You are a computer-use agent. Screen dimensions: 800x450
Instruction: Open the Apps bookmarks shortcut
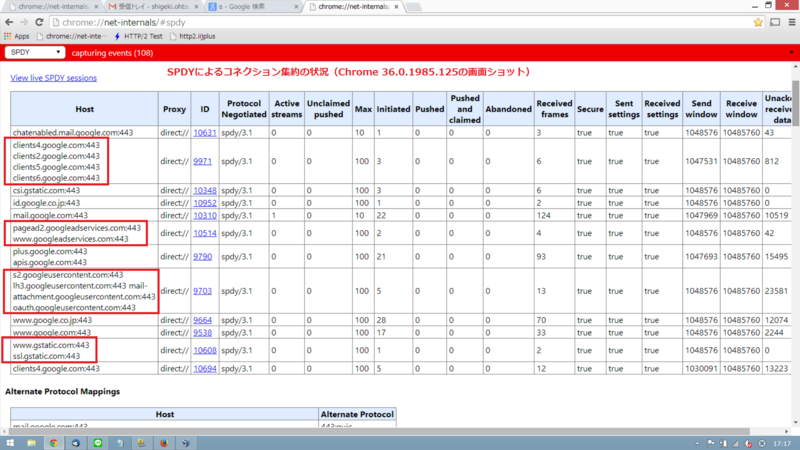click(x=16, y=36)
